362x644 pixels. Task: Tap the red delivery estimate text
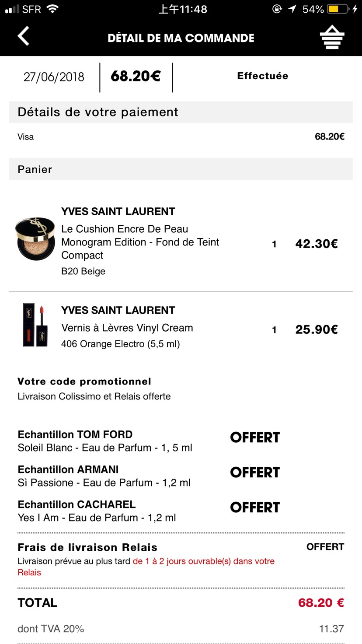pos(146,567)
